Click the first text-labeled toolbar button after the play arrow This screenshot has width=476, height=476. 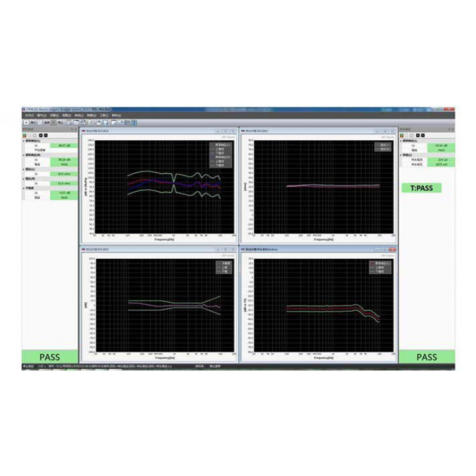point(34,123)
